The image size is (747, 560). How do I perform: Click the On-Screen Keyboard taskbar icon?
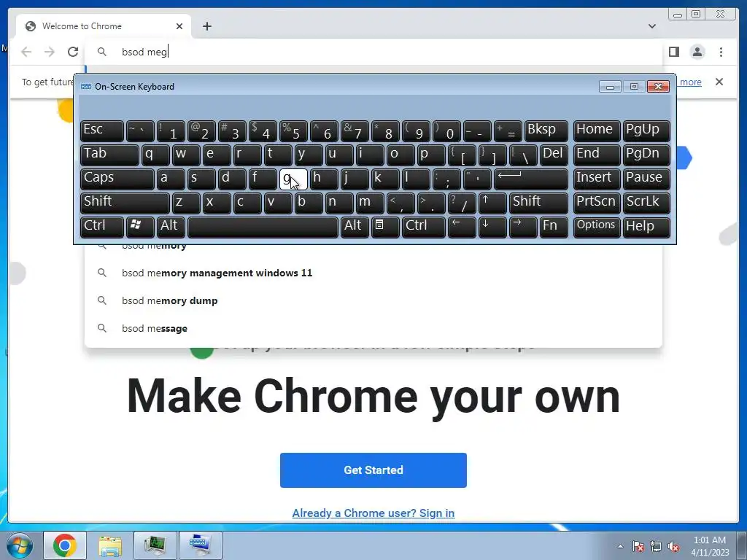(x=200, y=545)
